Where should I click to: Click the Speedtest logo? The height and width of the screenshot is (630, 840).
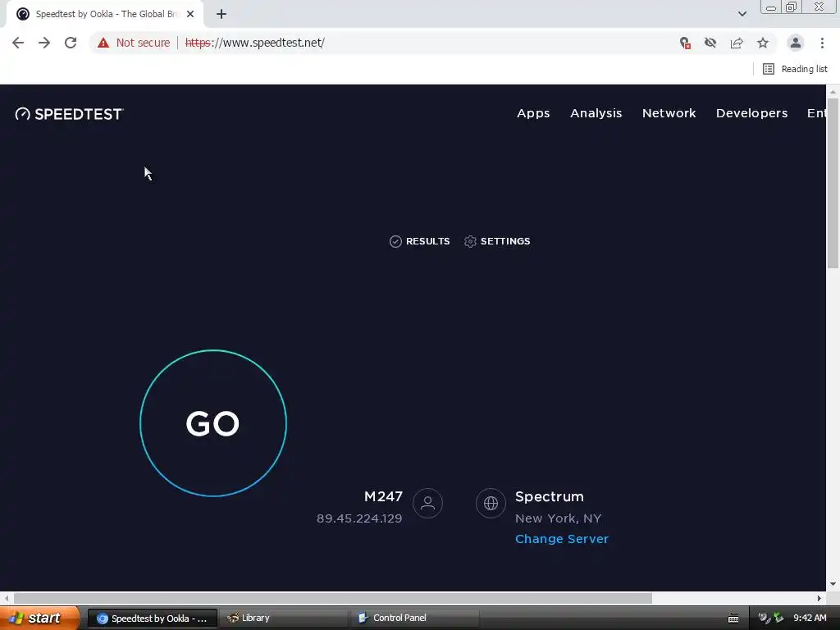coord(69,114)
